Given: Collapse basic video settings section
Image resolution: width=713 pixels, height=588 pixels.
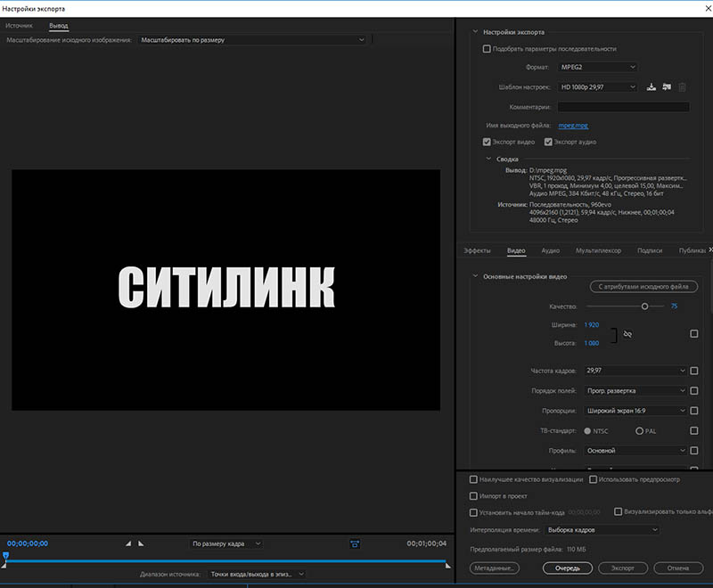Looking at the screenshot, I should click(x=475, y=276).
